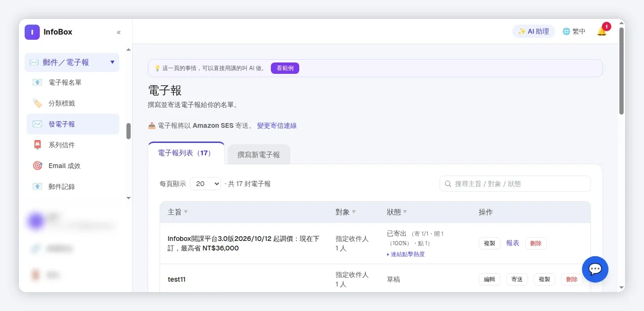Click the Email 成效 target icon

tap(37, 166)
